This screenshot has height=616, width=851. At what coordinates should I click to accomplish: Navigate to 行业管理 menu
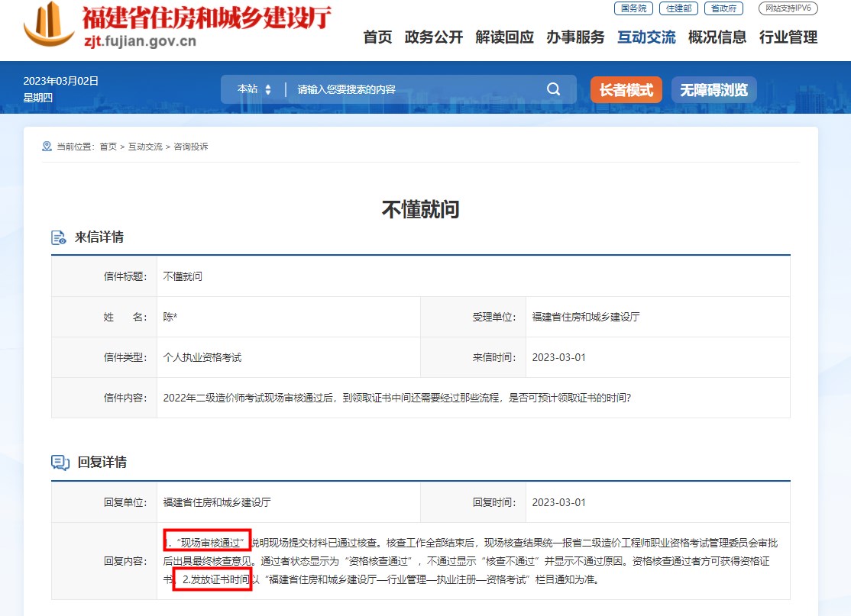click(788, 37)
